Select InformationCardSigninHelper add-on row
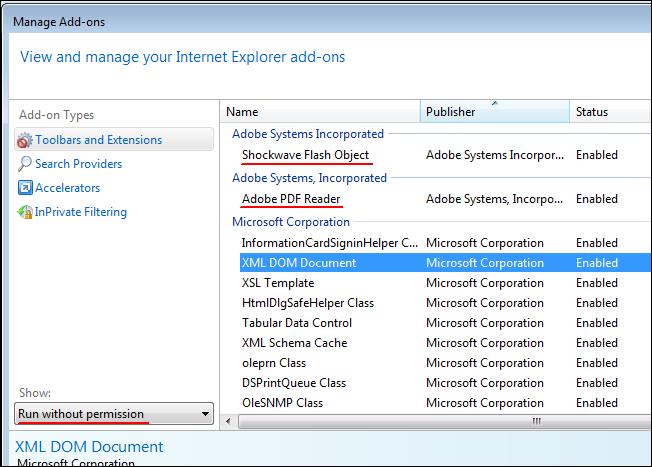 (446, 243)
